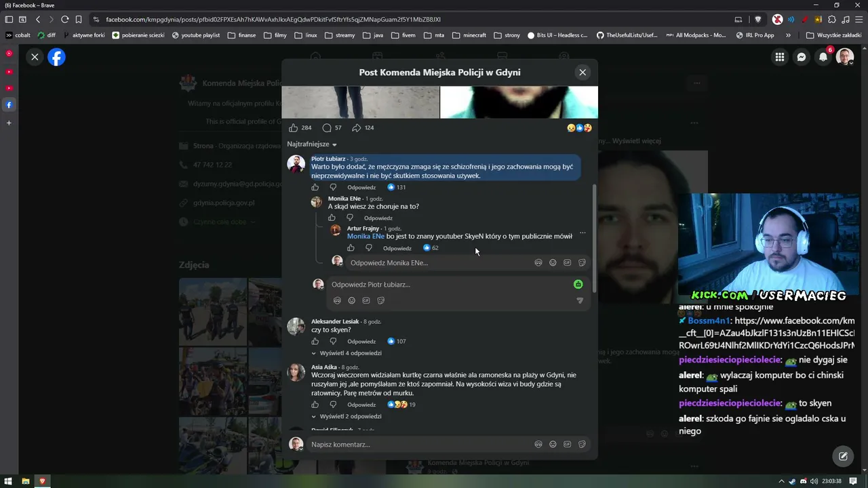
Task: Like Asia Aśka's comment
Action: click(x=315, y=405)
